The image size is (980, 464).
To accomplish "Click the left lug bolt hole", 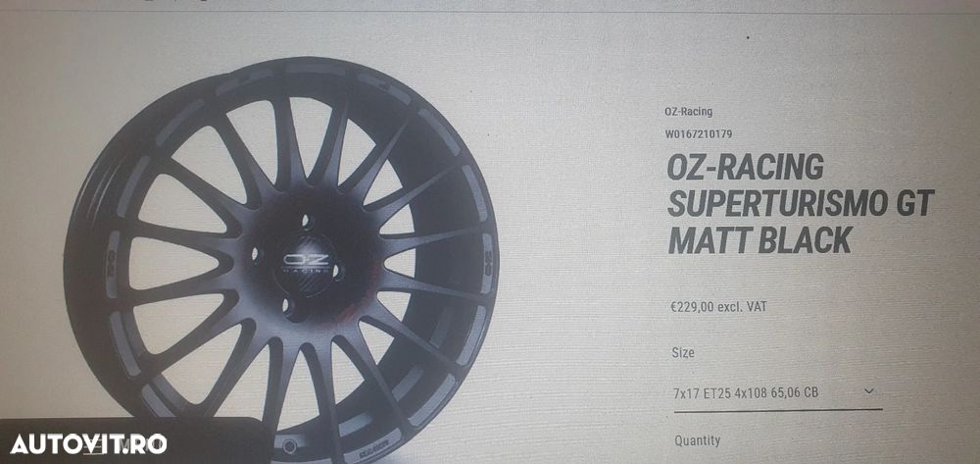I will (255, 254).
